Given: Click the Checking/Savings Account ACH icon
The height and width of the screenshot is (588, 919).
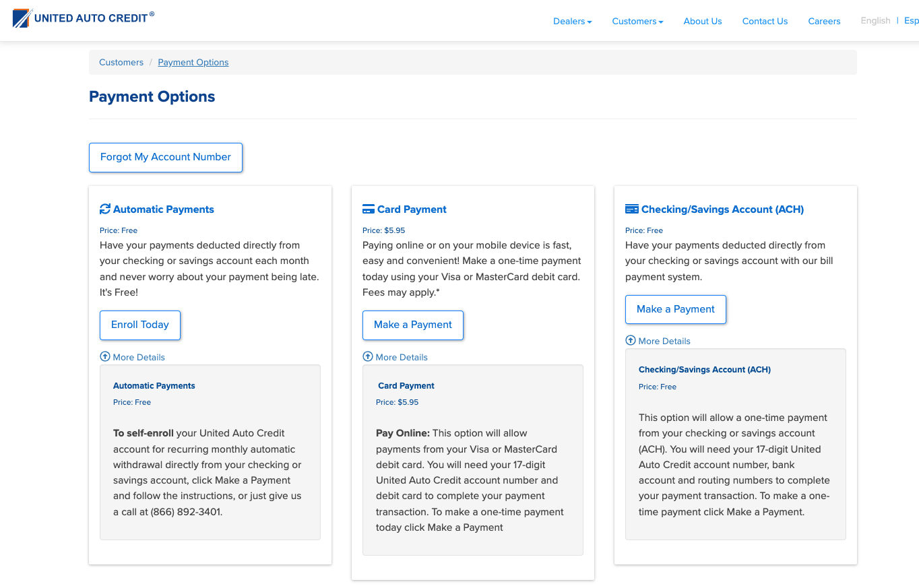Looking at the screenshot, I should coord(632,209).
